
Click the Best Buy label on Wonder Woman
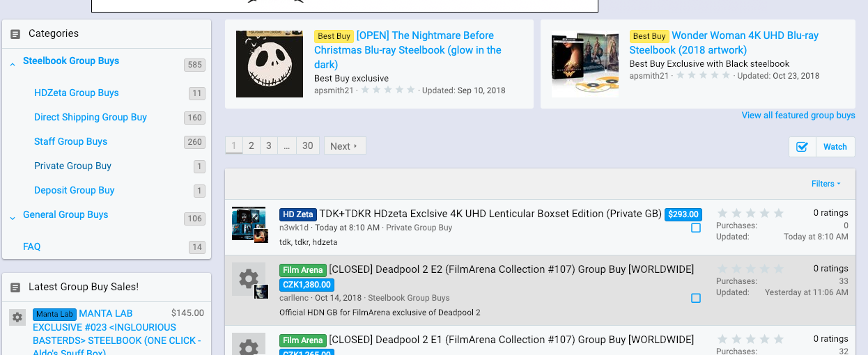click(x=649, y=36)
